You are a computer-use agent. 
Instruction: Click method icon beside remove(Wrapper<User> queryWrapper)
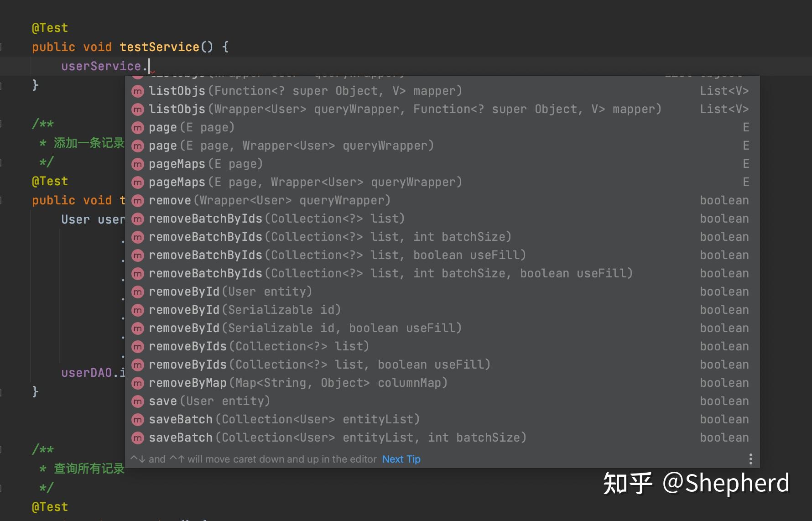(x=137, y=201)
